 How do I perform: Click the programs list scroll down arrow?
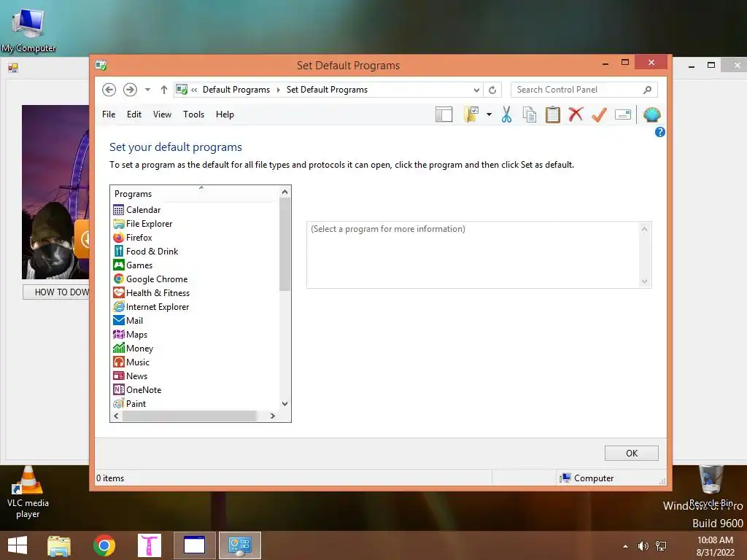285,404
